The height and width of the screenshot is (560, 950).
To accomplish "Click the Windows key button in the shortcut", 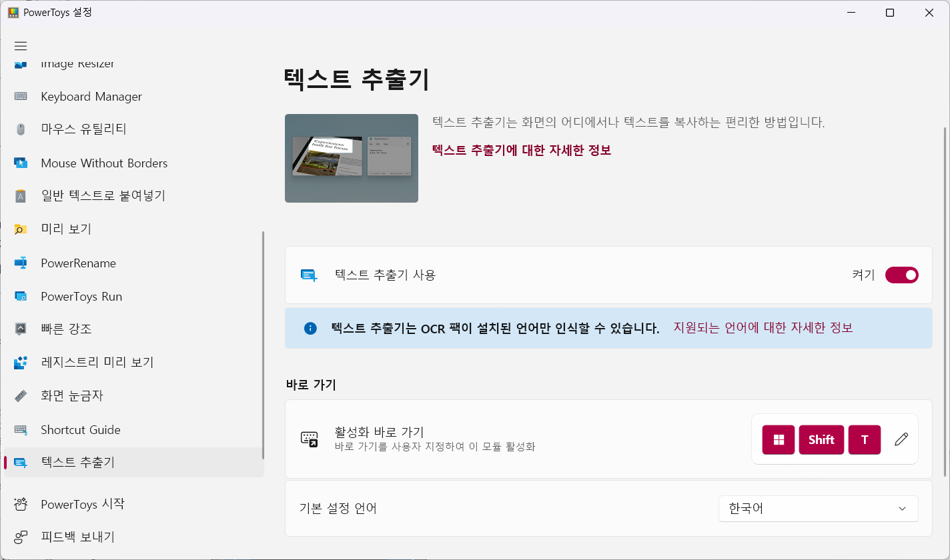I will coord(779,439).
